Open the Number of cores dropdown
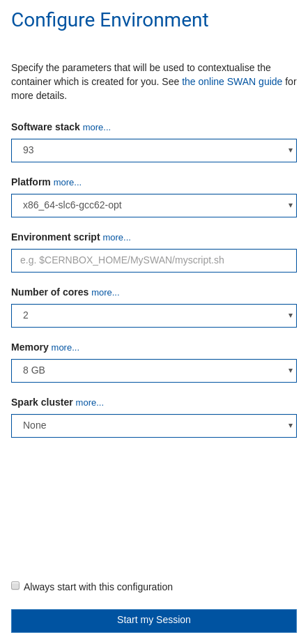Screen dimensions: 308x644 click(x=153, y=316)
